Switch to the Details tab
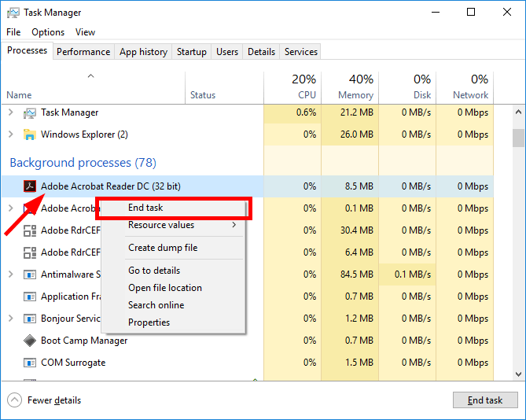This screenshot has height=420, width=526. pyautogui.click(x=261, y=52)
